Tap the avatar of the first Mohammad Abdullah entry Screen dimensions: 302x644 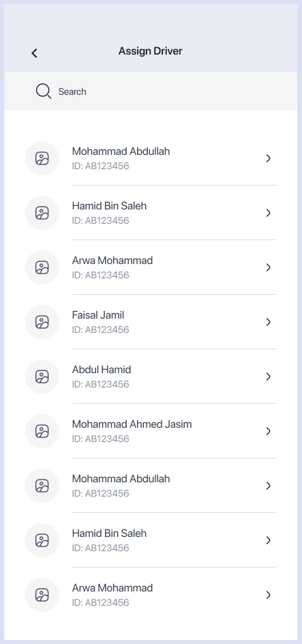(x=42, y=158)
